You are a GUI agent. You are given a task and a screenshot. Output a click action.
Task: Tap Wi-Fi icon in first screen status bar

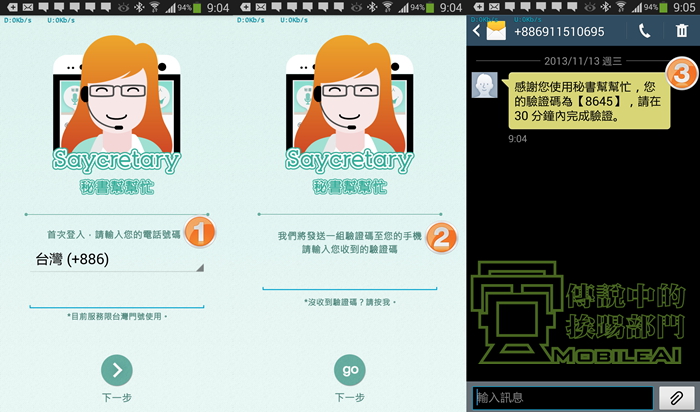pos(154,7)
